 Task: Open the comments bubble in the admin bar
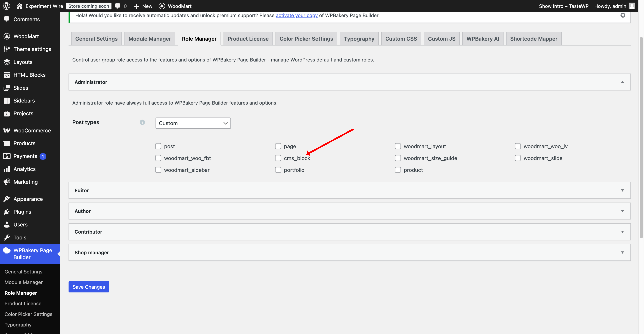click(118, 6)
